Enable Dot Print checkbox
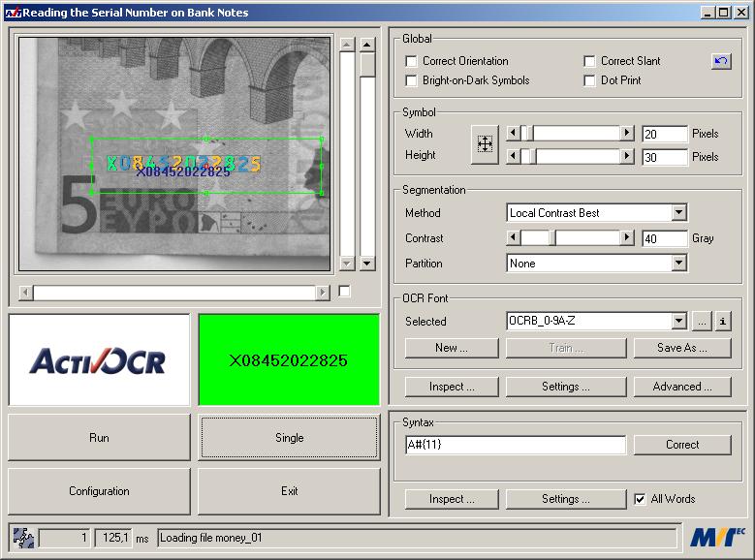Image resolution: width=755 pixels, height=560 pixels. click(589, 80)
